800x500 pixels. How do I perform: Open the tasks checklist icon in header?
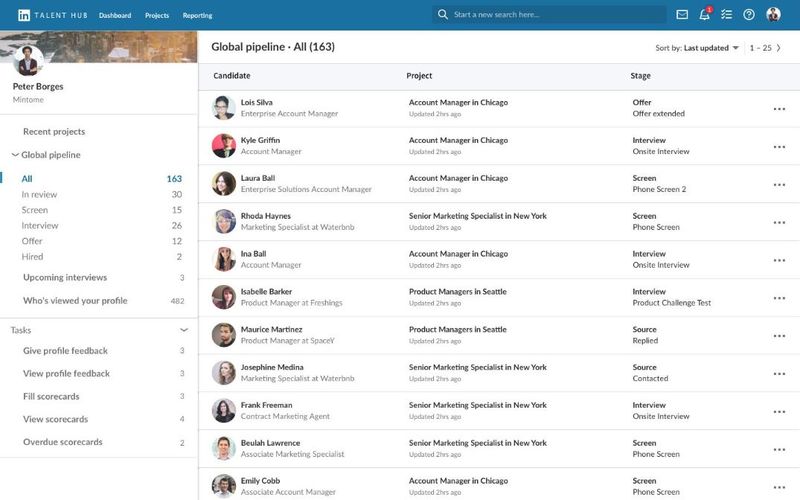pyautogui.click(x=727, y=15)
